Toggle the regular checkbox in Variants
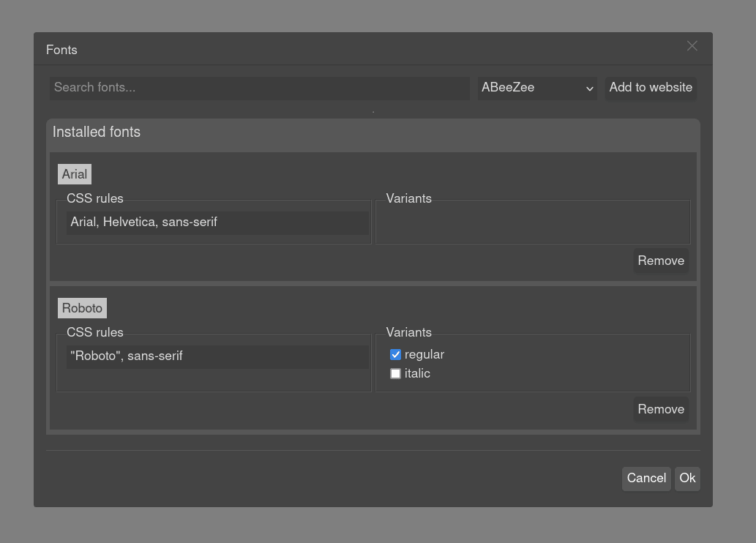The width and height of the screenshot is (756, 543). click(395, 354)
